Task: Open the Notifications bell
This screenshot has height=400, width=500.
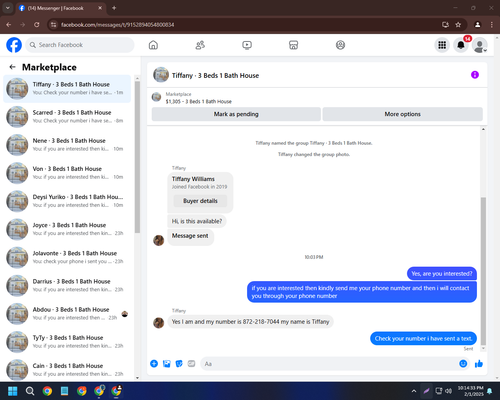Action: (461, 45)
